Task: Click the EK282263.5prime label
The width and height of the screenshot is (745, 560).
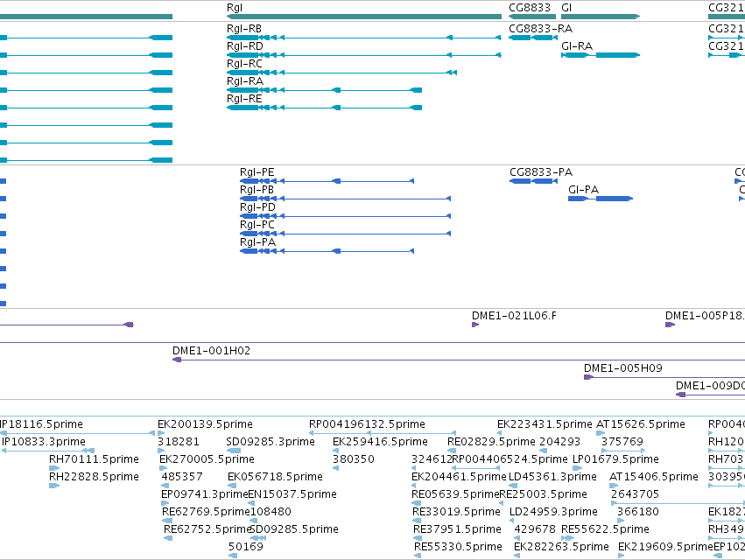Action: point(562,547)
